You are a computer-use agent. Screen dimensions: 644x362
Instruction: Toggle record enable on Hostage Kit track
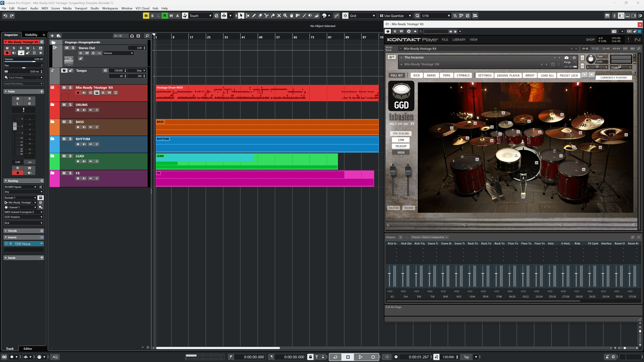(78, 93)
